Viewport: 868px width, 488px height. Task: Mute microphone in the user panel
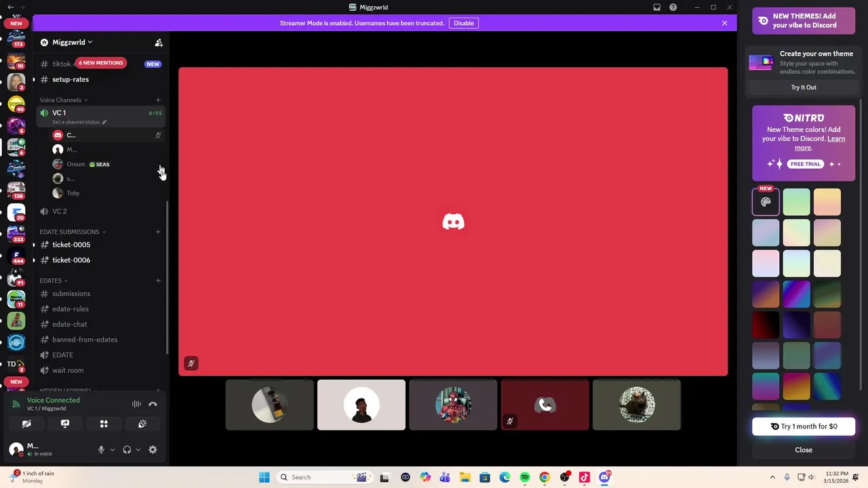[x=101, y=449]
